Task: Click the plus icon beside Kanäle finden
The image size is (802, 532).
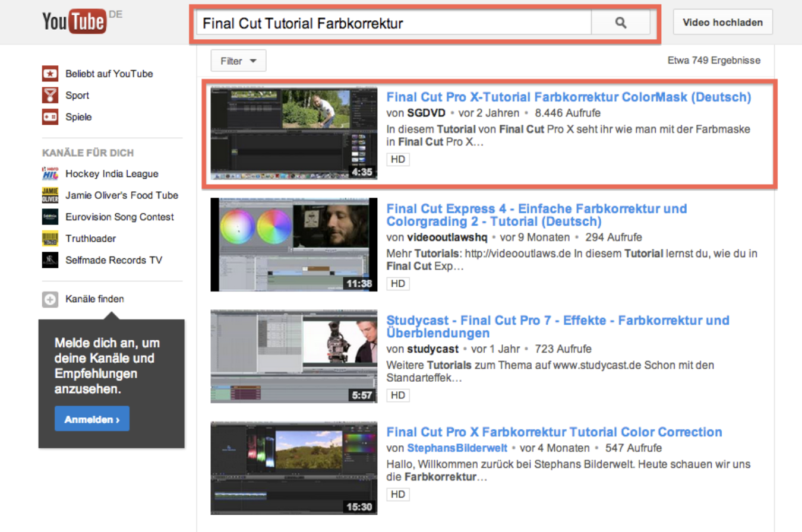Action: pos(50,299)
